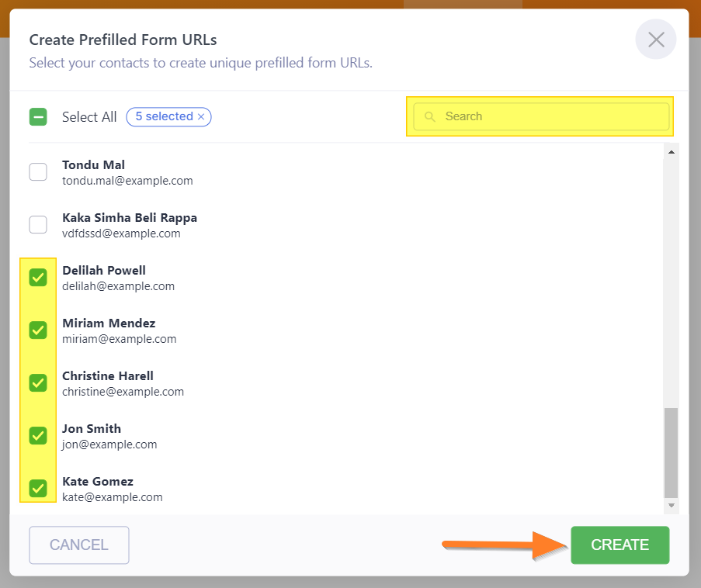
Task: Click the search magnifier icon
Action: point(429,116)
